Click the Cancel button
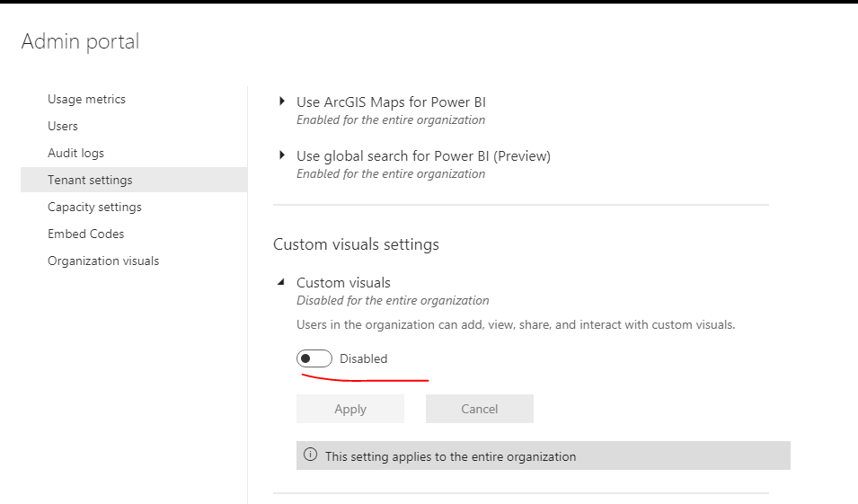 click(480, 409)
